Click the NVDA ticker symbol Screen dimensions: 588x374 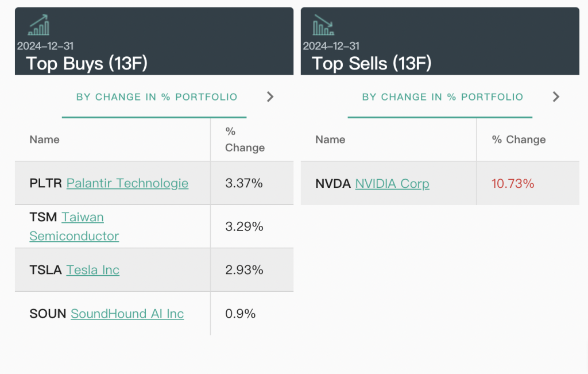click(x=333, y=184)
